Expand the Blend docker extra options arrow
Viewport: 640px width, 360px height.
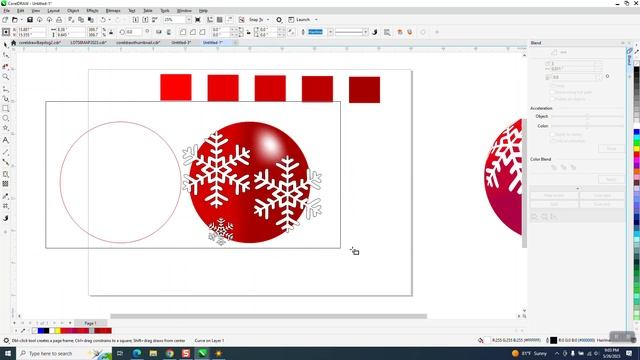coord(578,189)
